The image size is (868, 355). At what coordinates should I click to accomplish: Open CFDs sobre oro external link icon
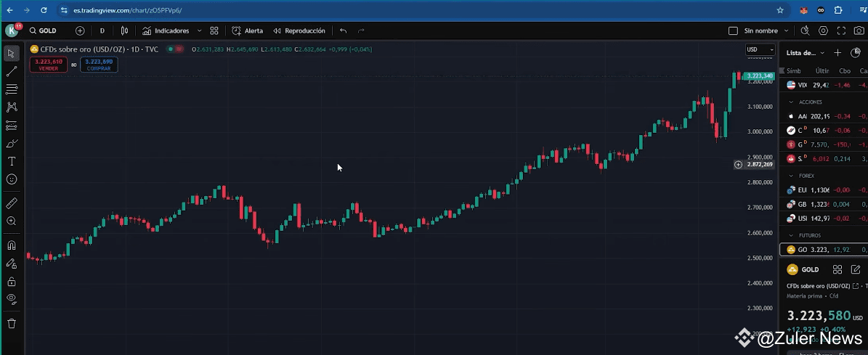856,286
